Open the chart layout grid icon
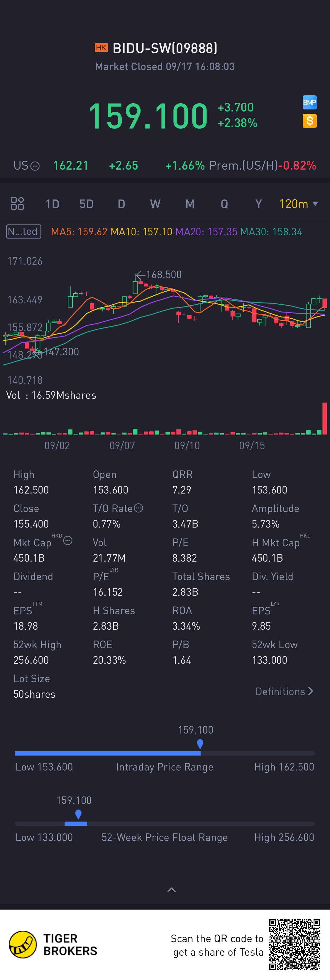 click(x=17, y=204)
